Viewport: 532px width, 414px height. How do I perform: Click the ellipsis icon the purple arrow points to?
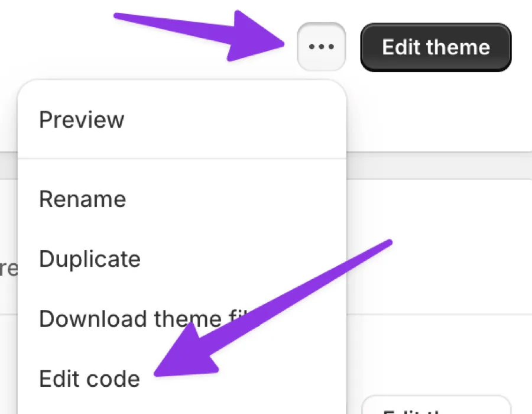point(322,47)
